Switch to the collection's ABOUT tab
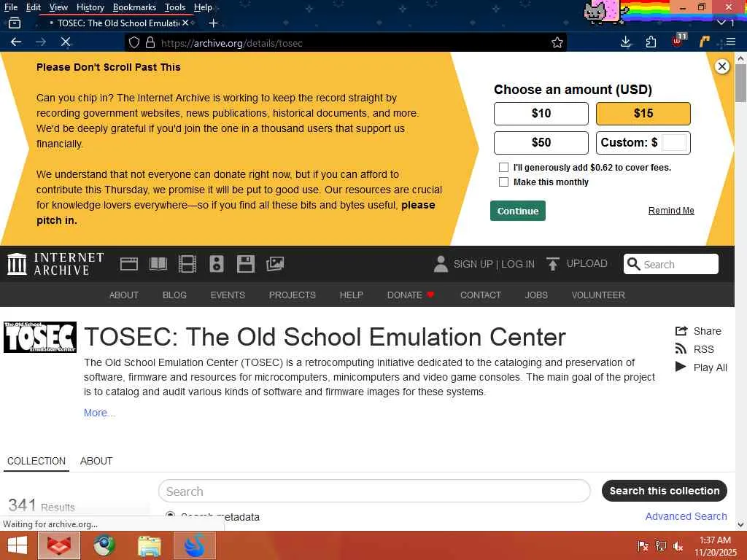 (96, 461)
